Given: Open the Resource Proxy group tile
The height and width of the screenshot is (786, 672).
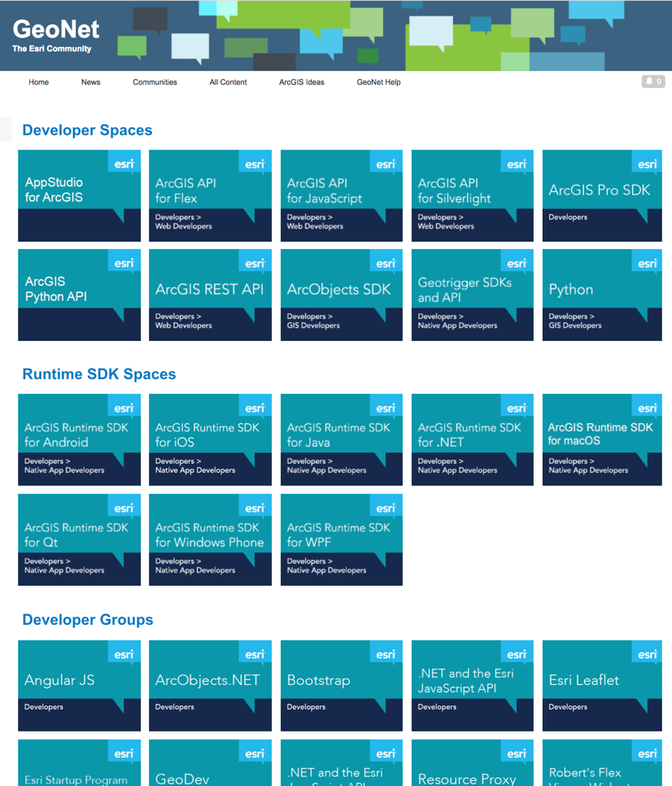Looking at the screenshot, I should [x=473, y=763].
